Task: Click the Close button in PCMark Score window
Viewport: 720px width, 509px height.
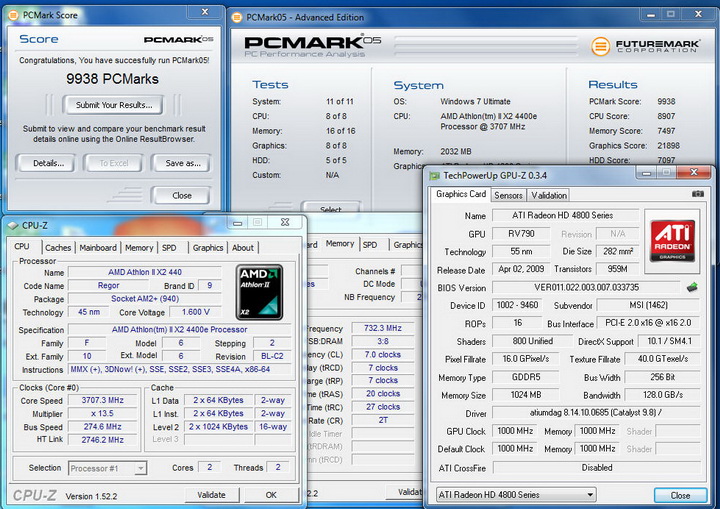Action: [181, 195]
